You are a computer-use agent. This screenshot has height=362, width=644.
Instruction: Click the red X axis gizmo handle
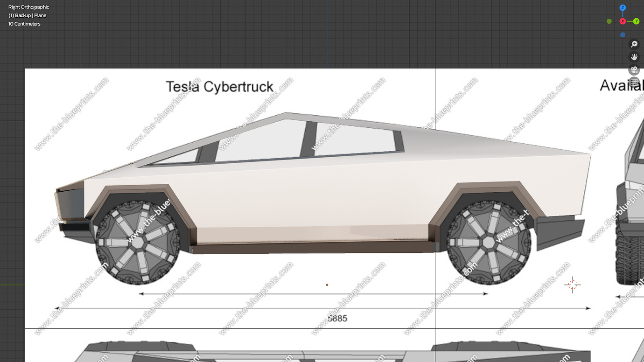click(x=623, y=21)
